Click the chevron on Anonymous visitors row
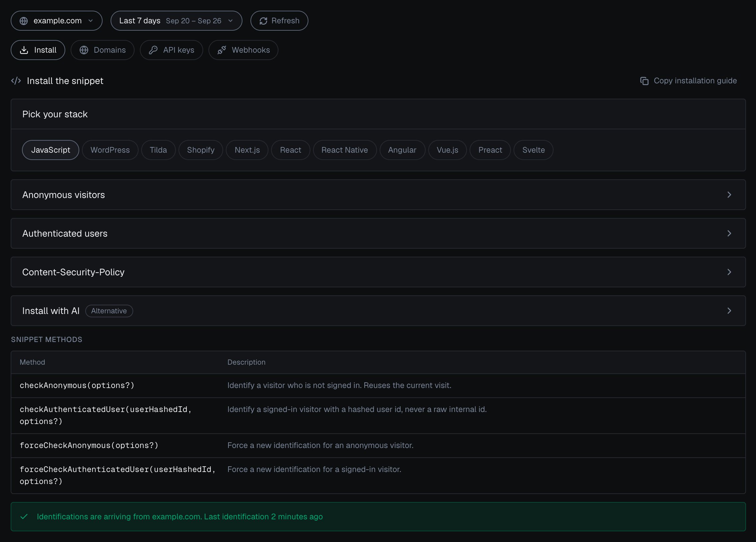 [729, 195]
